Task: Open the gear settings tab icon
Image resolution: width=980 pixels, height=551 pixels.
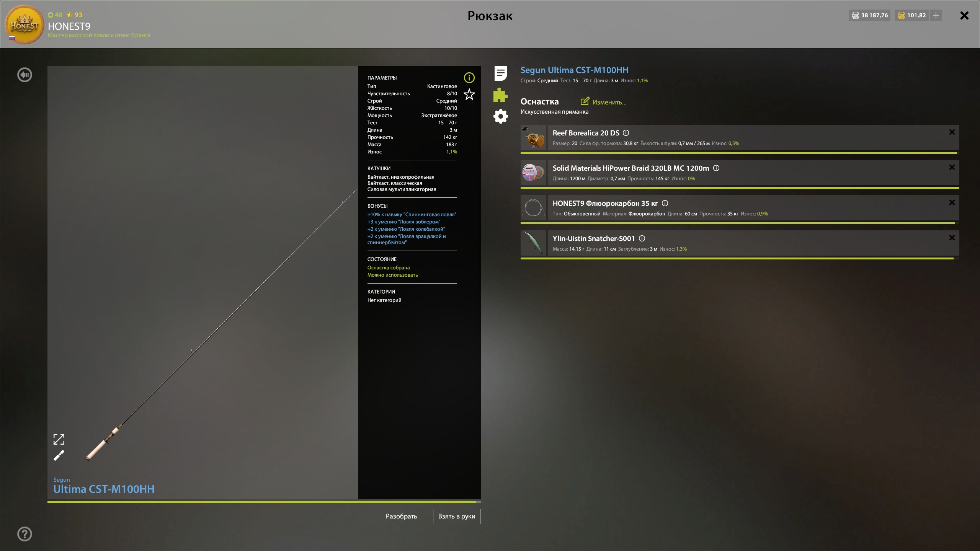Action: pos(500,116)
